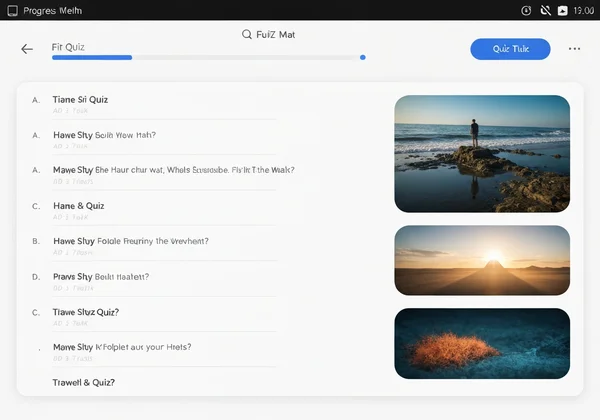The image size is (600, 420).
Task: Click the quiz progress bar handle
Action: (362, 57)
